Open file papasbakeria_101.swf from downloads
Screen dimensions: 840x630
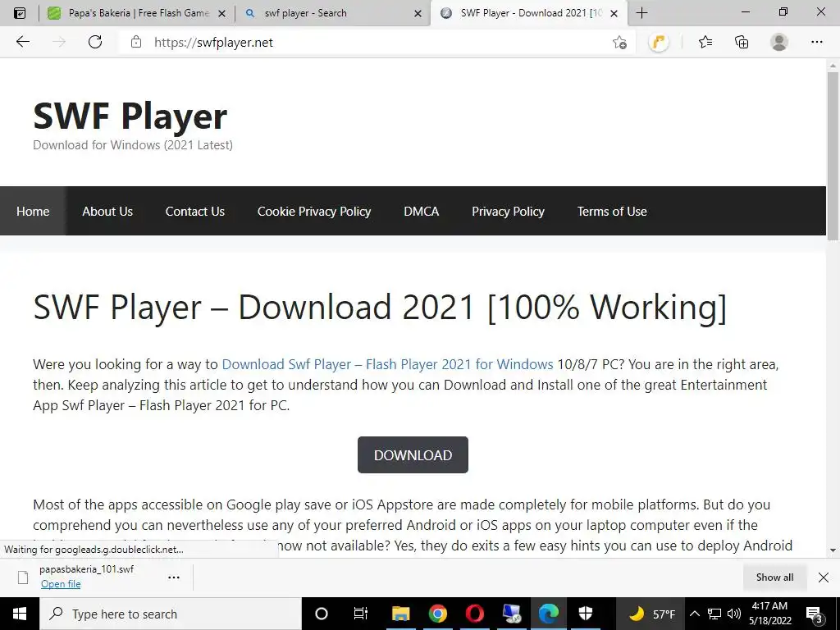(61, 584)
